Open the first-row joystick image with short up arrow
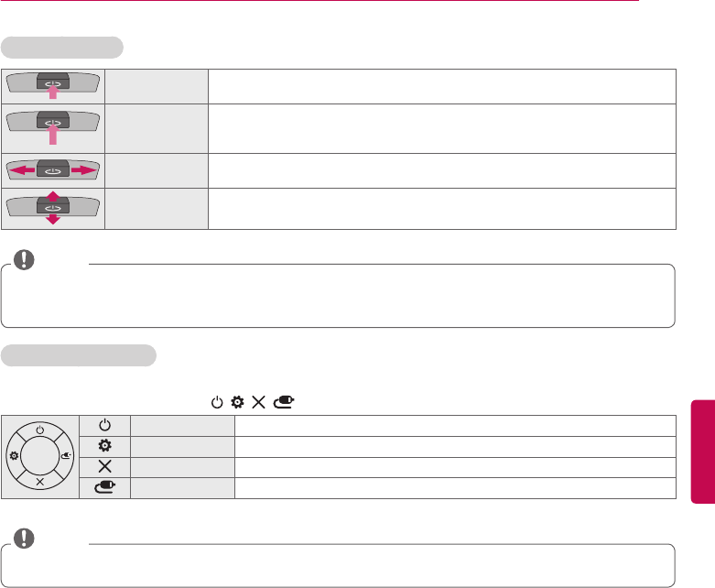The height and width of the screenshot is (588, 715). coord(53,84)
